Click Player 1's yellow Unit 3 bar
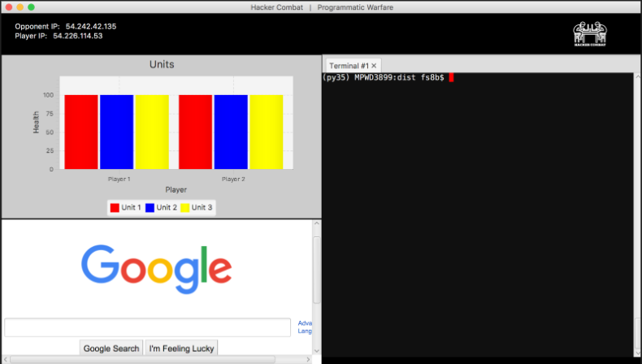 (x=152, y=132)
